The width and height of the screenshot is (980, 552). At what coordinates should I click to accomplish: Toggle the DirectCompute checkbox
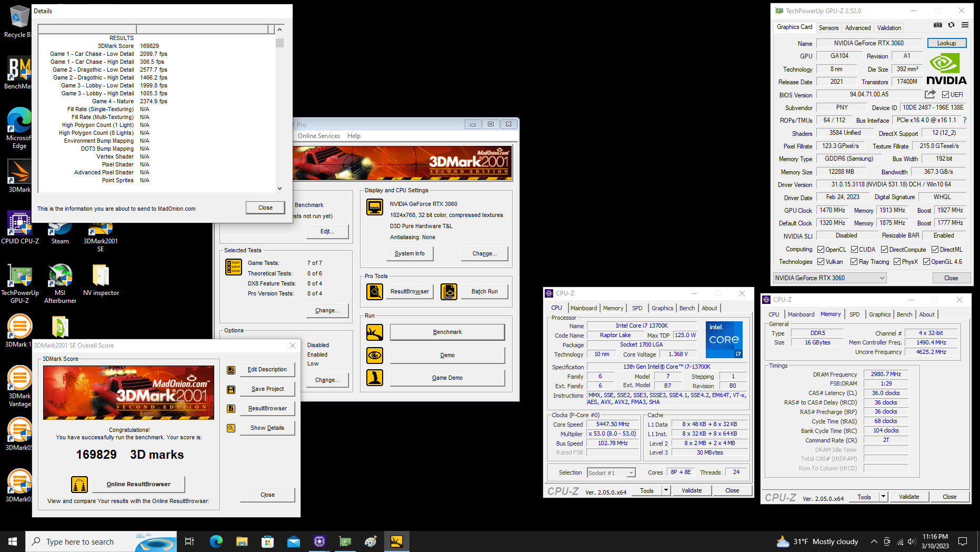coord(885,250)
